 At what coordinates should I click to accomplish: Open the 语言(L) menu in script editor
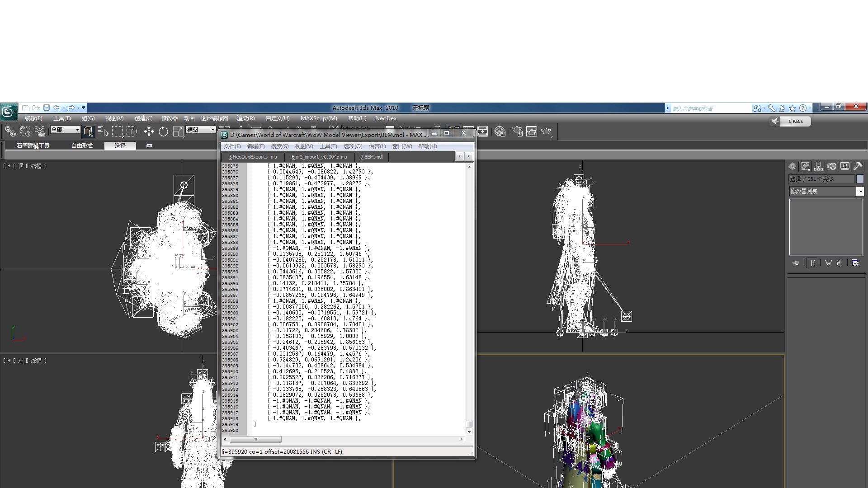coord(377,146)
